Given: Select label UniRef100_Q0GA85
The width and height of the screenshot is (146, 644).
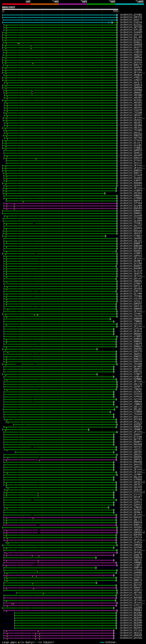Looking at the screenshot, I should point(131,32).
